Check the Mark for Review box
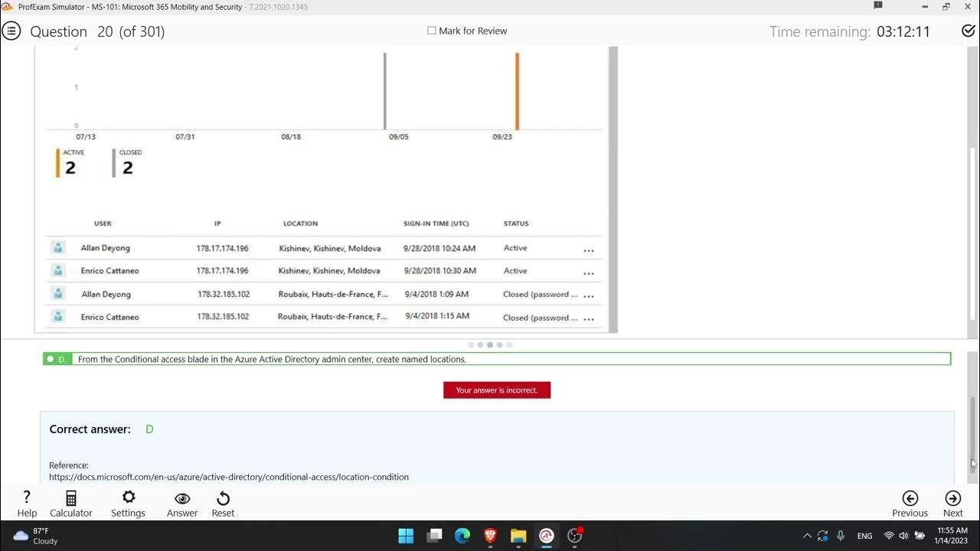980x551 pixels. click(x=432, y=31)
